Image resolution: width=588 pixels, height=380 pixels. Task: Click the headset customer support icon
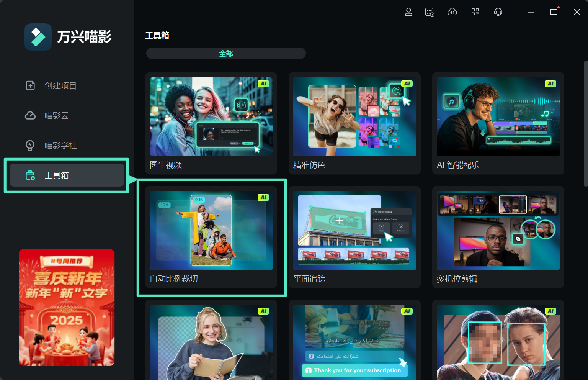coord(498,12)
